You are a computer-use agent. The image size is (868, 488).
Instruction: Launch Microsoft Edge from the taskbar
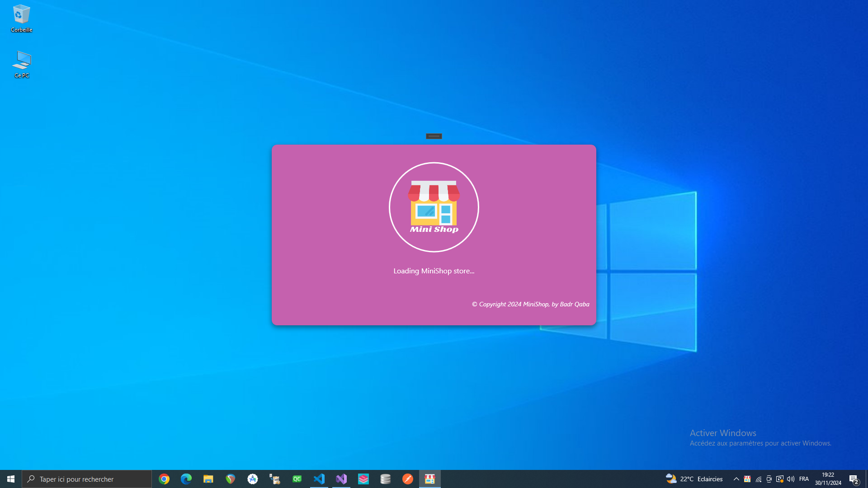pos(186,479)
